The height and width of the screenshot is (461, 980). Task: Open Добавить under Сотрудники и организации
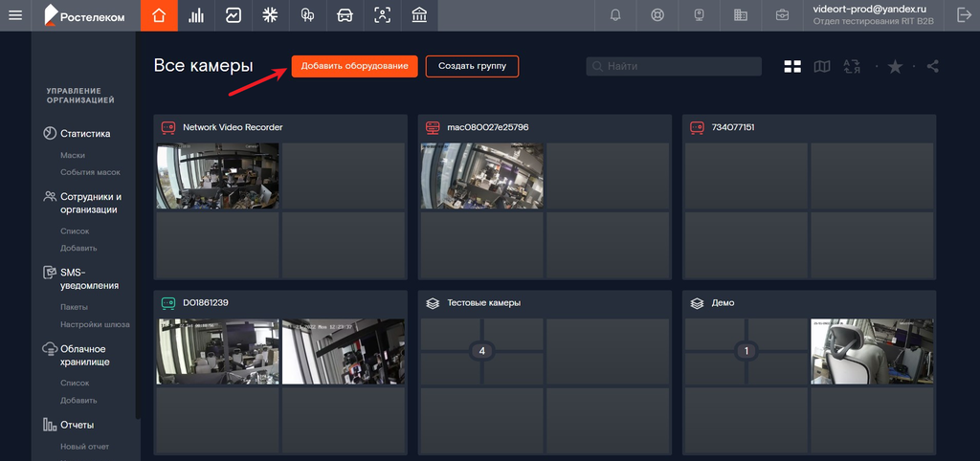coord(78,248)
